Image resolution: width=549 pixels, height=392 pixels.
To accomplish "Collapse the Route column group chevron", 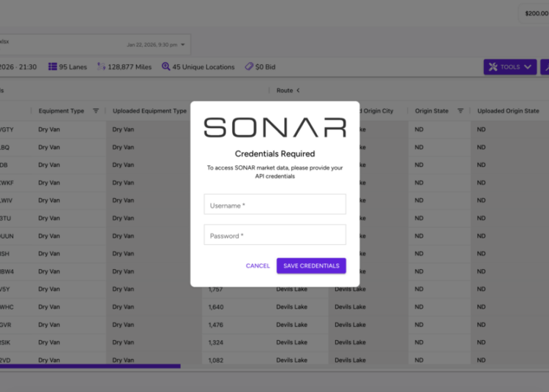I will (x=299, y=90).
